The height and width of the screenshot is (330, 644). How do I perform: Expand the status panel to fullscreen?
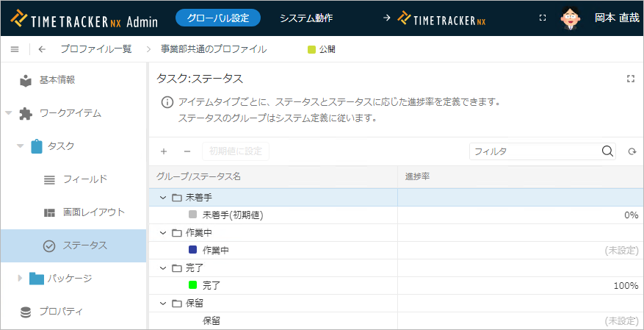630,79
